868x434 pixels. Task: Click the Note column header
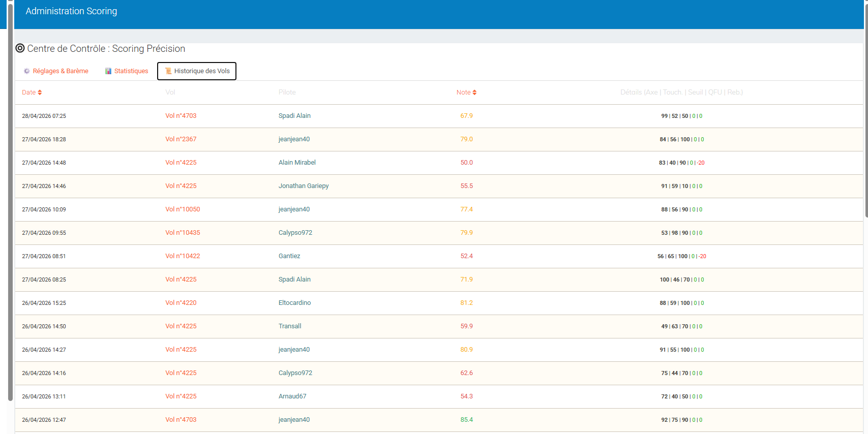(x=466, y=92)
